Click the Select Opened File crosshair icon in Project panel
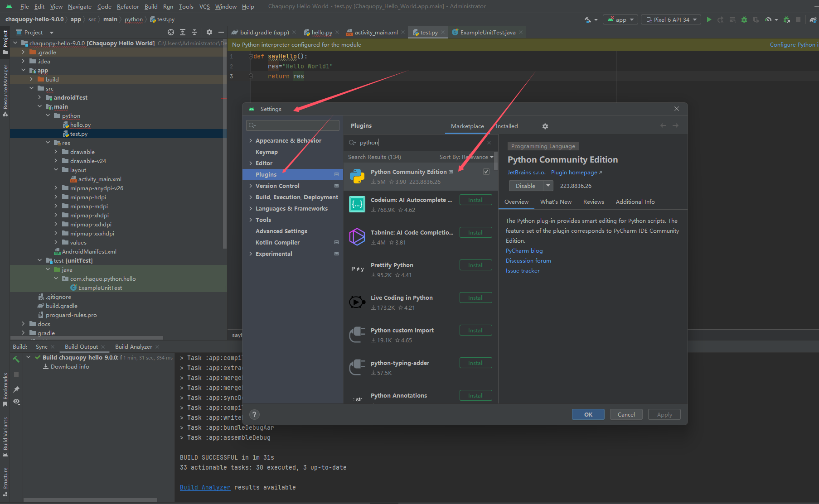 (x=171, y=32)
